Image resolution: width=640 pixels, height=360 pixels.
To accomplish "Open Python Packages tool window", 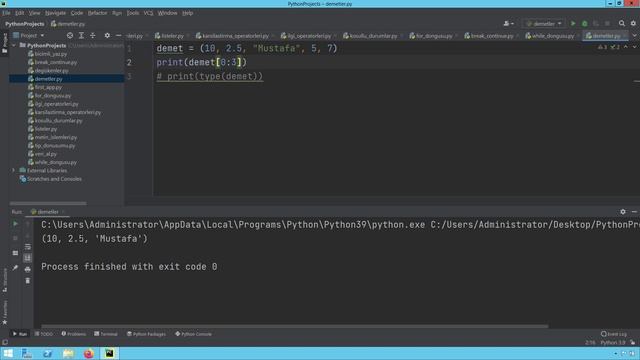I will 147,334.
